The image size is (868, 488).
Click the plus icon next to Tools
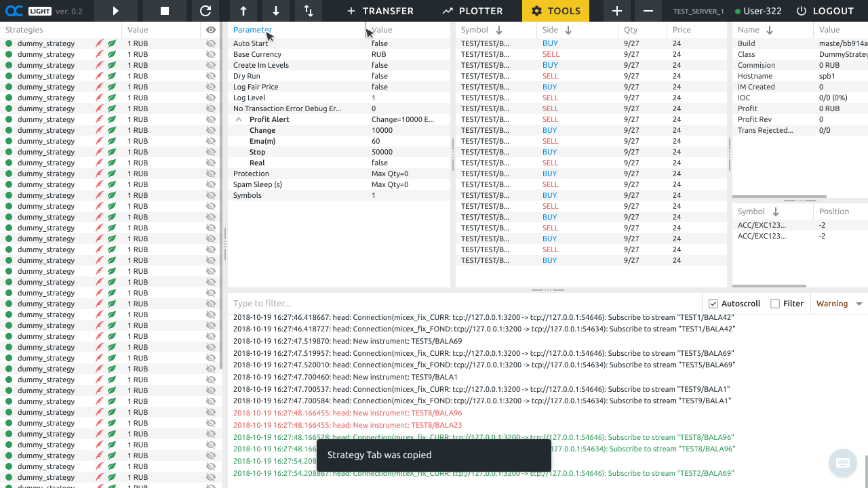click(616, 11)
